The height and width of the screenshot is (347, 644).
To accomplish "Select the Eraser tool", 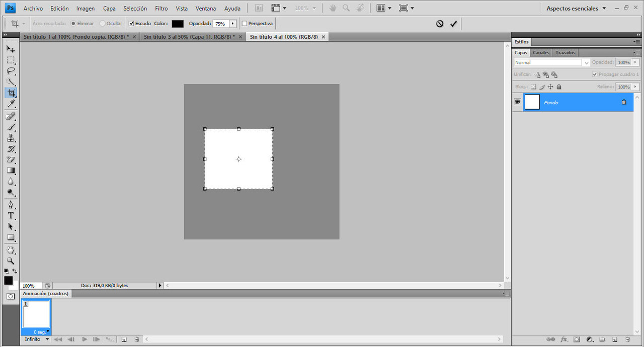I will click(x=11, y=160).
